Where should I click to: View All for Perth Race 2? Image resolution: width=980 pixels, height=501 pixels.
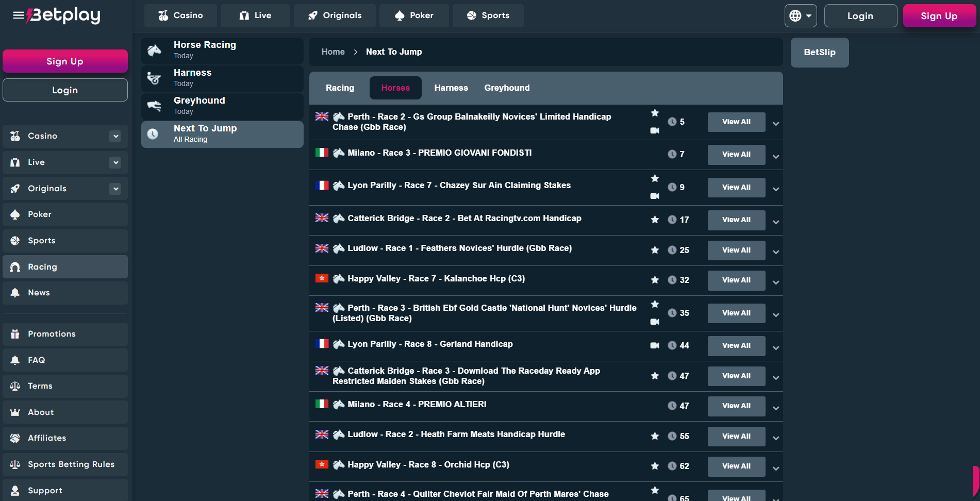pyautogui.click(x=736, y=122)
